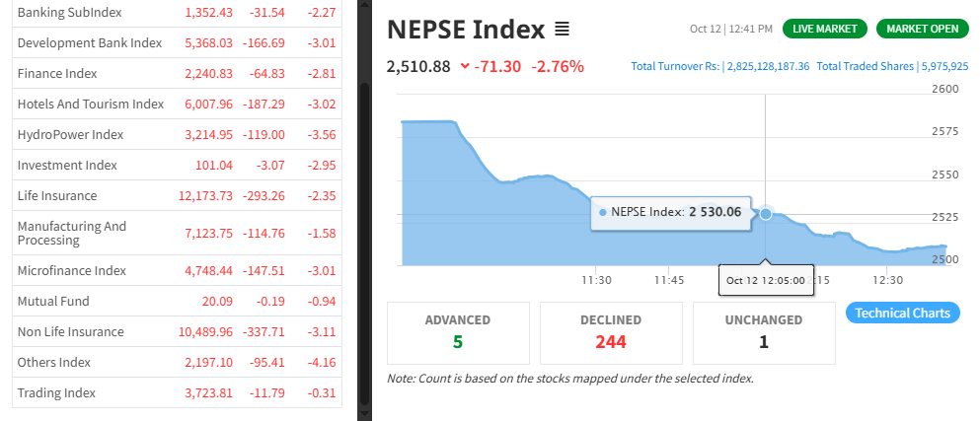Click the sub-index list vertical scrollbar
This screenshot has width=980, height=421.
pos(363,197)
